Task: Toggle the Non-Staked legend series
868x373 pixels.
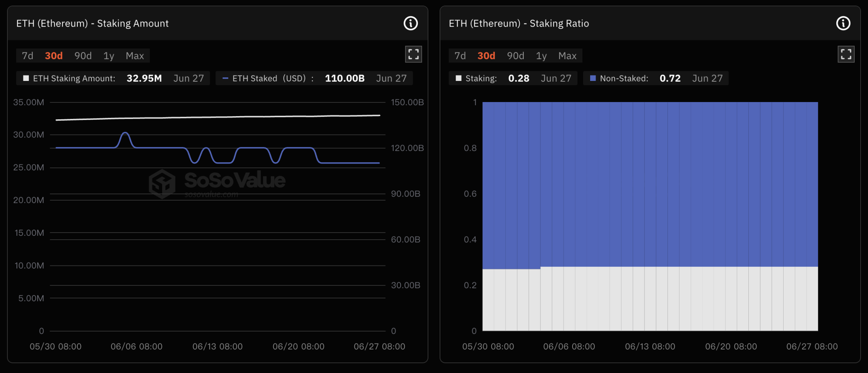Action: pos(624,79)
